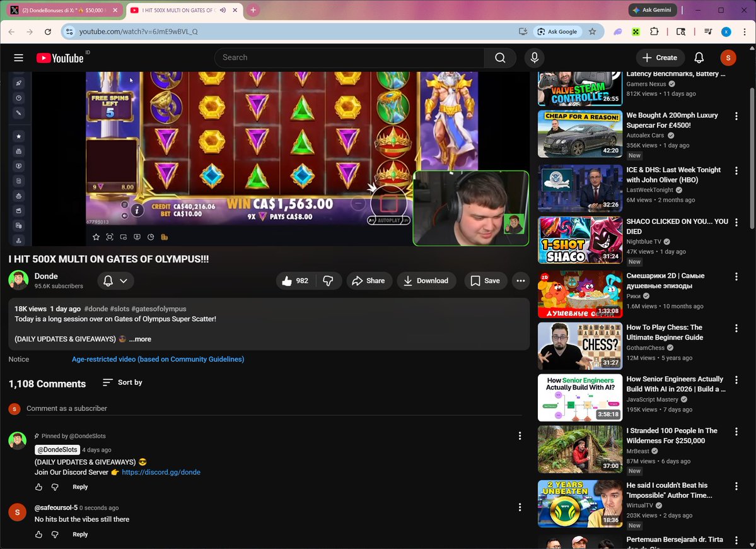Click the Donde channel name
756x549 pixels.
coord(46,276)
